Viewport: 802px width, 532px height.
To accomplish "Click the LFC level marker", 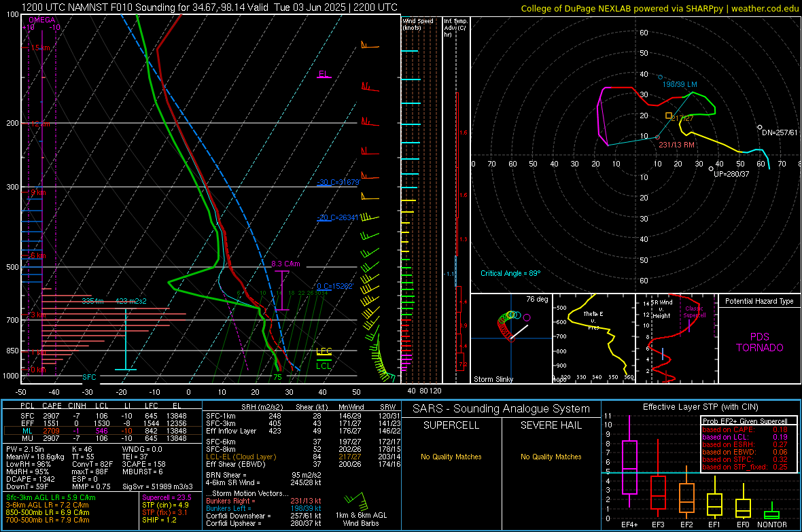I will point(324,351).
